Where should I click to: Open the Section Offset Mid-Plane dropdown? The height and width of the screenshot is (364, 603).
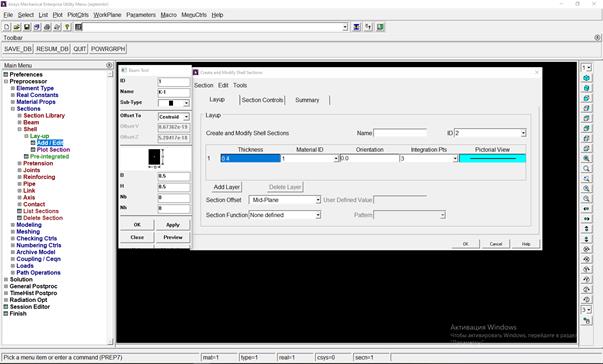[318, 200]
